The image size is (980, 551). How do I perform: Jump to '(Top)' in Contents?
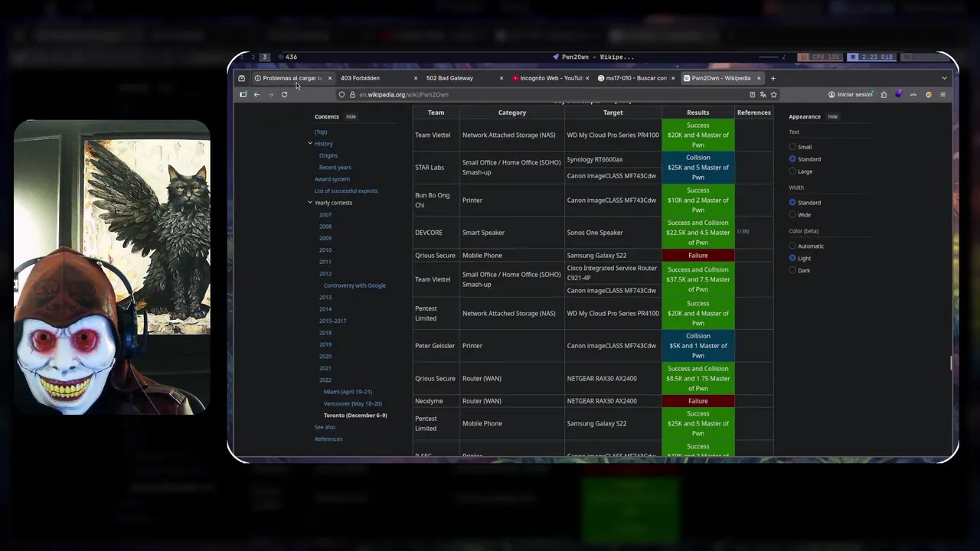[321, 132]
